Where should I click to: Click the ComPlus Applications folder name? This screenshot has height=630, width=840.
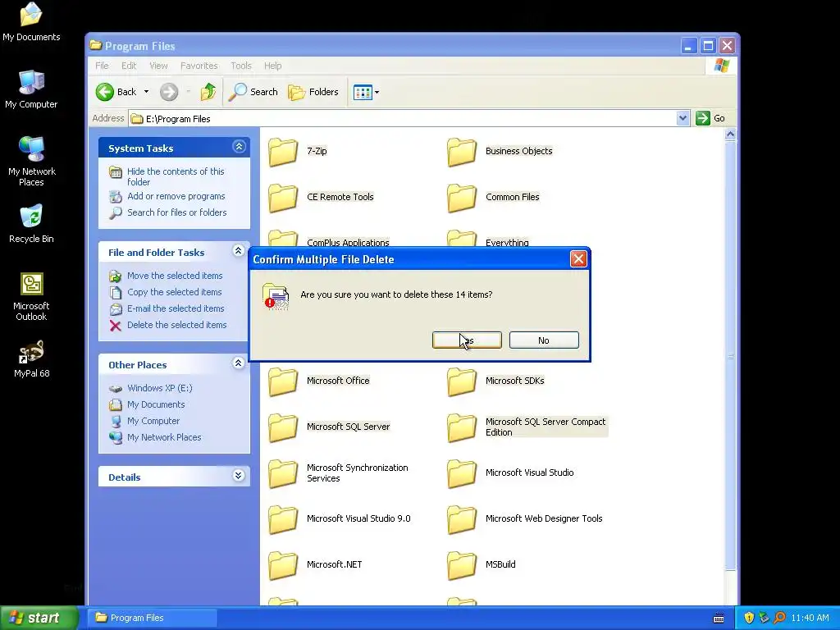[x=348, y=243]
